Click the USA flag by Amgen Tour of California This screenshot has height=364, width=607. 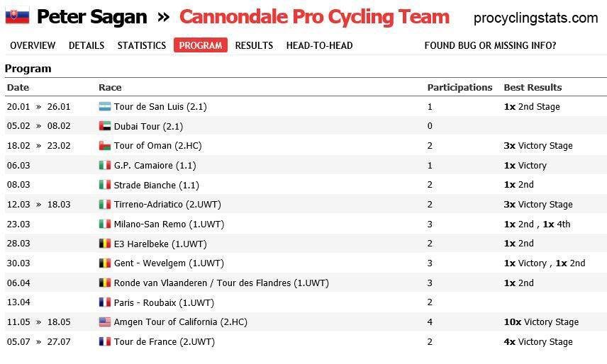(x=105, y=322)
